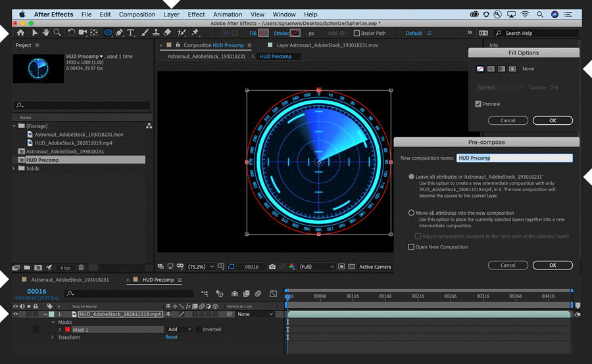Hide the HUD_AdobeStock layer with eye icon
The width and height of the screenshot is (592, 364).
tap(16, 314)
